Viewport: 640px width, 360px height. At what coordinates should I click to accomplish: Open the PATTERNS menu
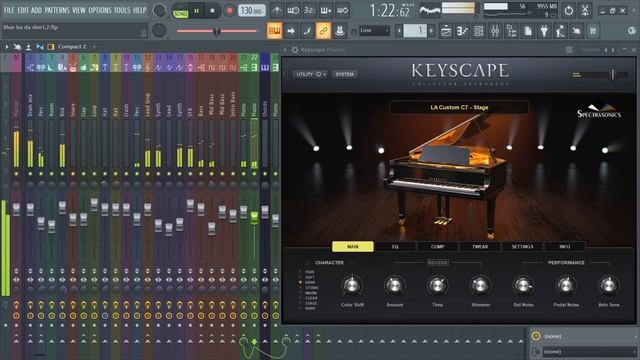[57, 10]
